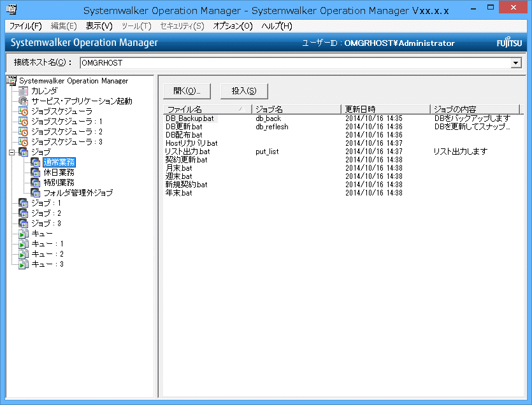Screen dimensions: 532x405
Task: Select file 週末.bat
Action: click(x=179, y=176)
